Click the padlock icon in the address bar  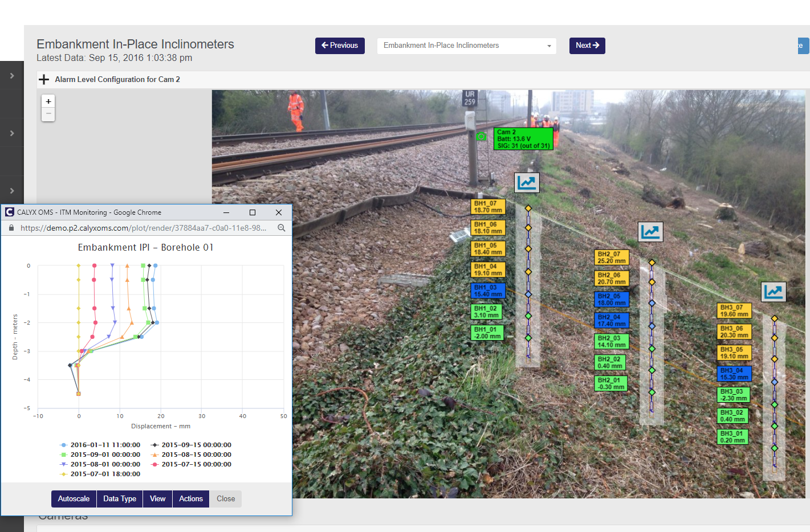(x=10, y=227)
